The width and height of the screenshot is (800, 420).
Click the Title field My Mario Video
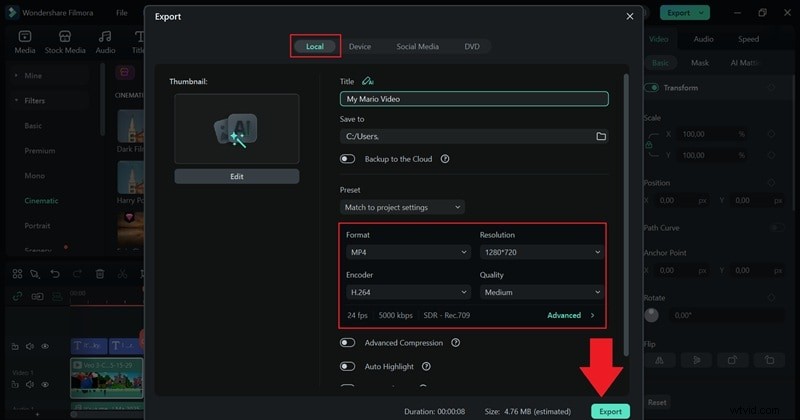pos(474,99)
